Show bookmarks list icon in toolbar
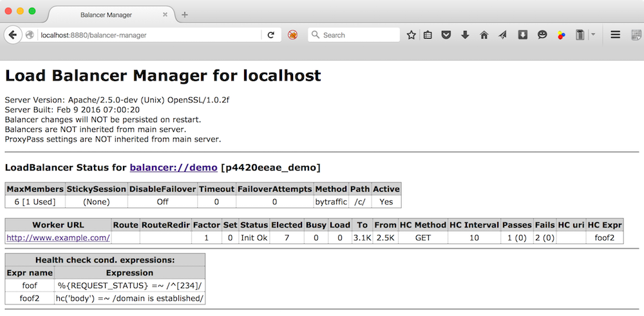The image size is (644, 316). coord(428,35)
